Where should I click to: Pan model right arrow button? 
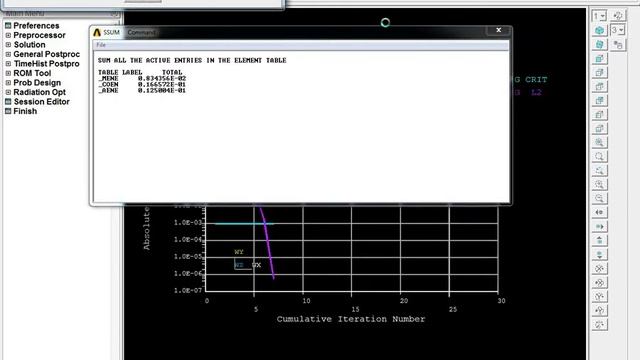click(x=599, y=227)
